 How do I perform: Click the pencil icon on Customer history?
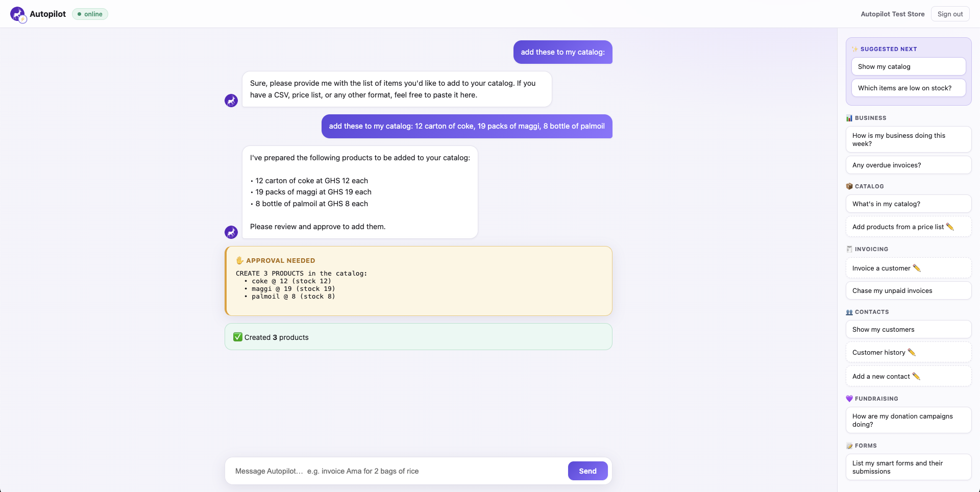912,352
